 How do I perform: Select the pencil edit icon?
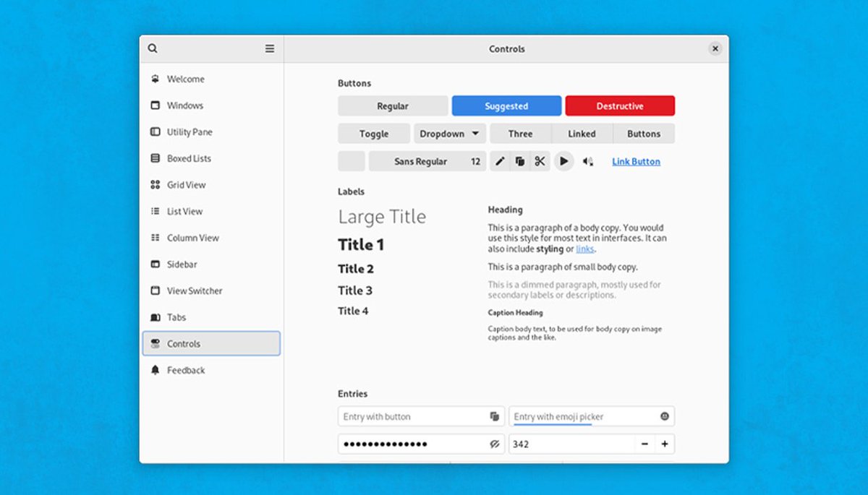point(500,161)
